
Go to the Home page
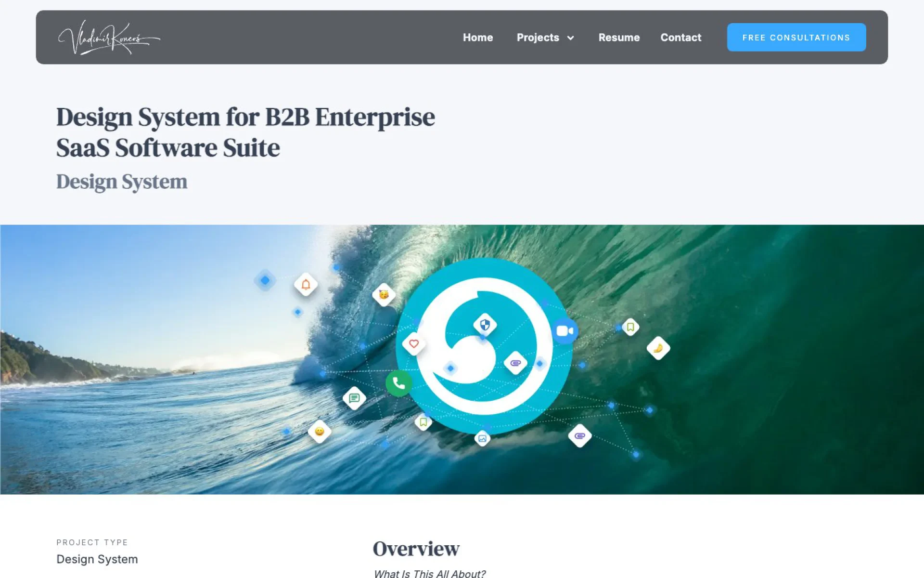pyautogui.click(x=478, y=38)
